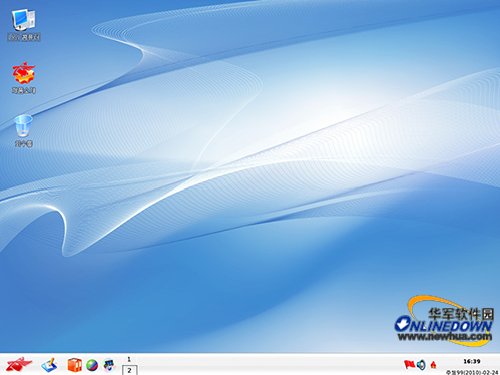The image size is (500, 375).
Task: Switch to virtual desktop 1
Action: click(x=129, y=359)
